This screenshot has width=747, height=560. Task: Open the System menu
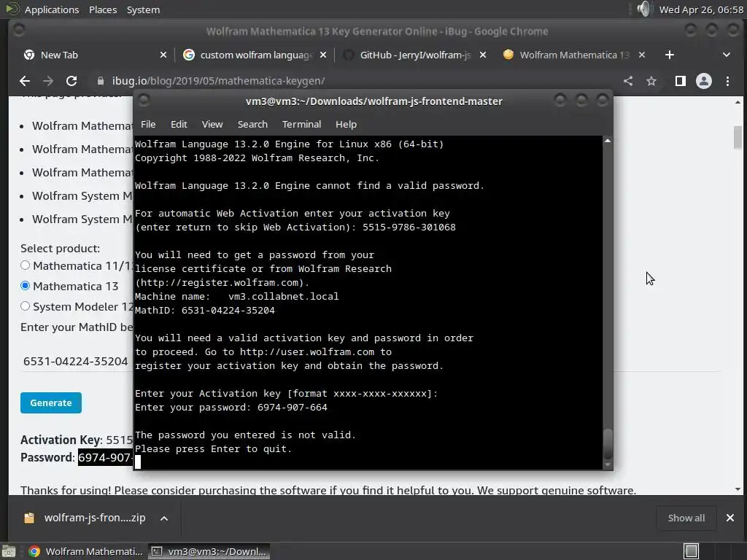(143, 9)
